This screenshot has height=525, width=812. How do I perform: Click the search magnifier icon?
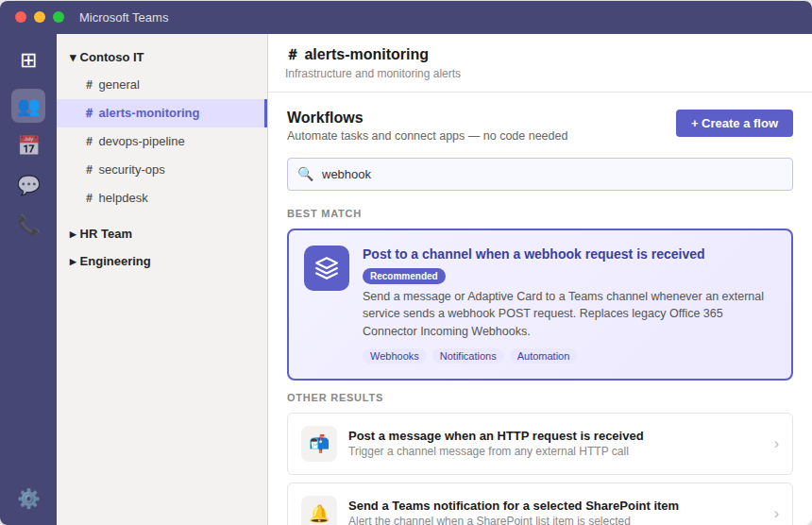coord(306,175)
